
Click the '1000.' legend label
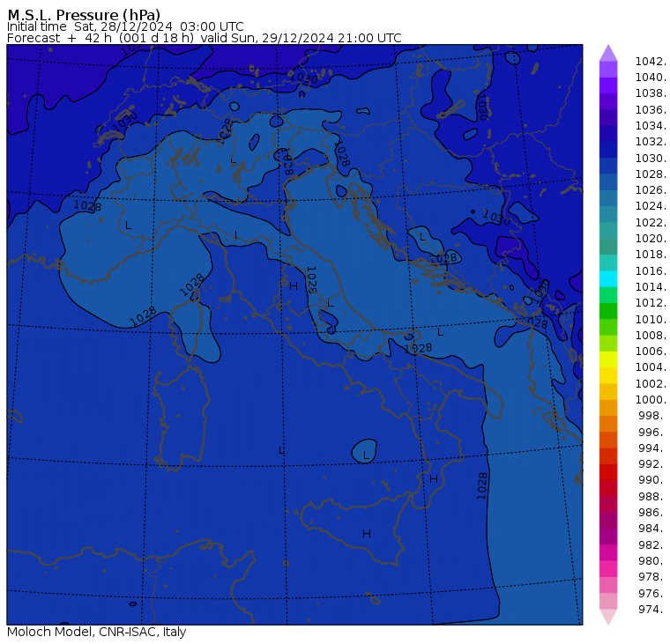[651, 400]
